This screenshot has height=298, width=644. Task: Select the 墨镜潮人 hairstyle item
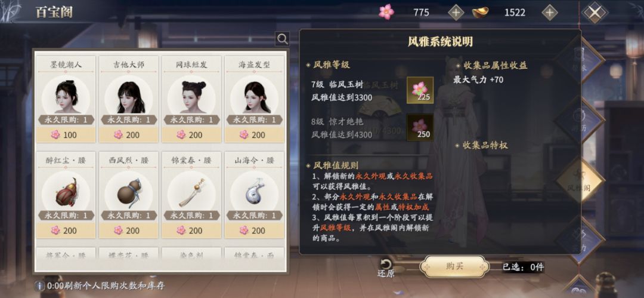(66, 99)
